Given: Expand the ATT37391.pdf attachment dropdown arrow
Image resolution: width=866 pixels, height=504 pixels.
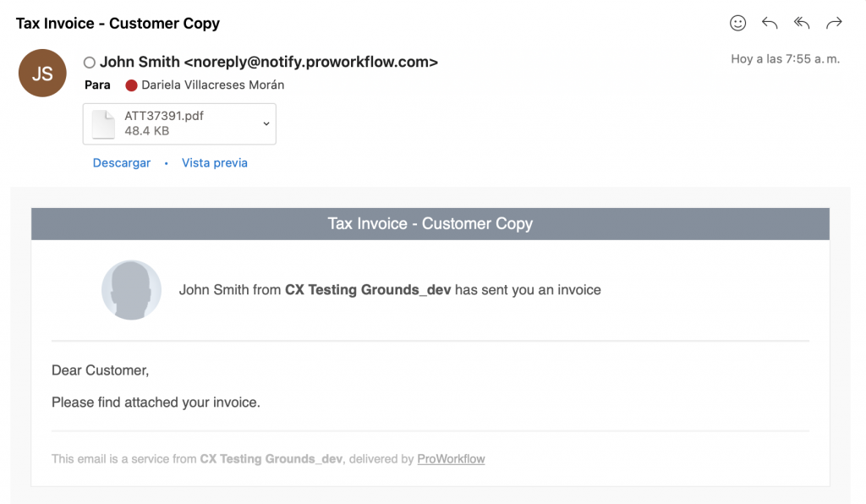Looking at the screenshot, I should (266, 123).
